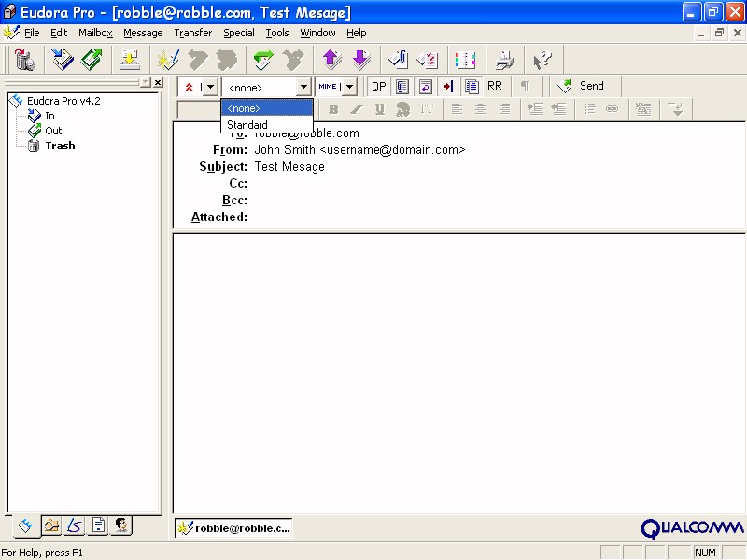Screen dimensions: 747x560
Task: Click the Check Mail toolbar icon
Action: click(129, 60)
